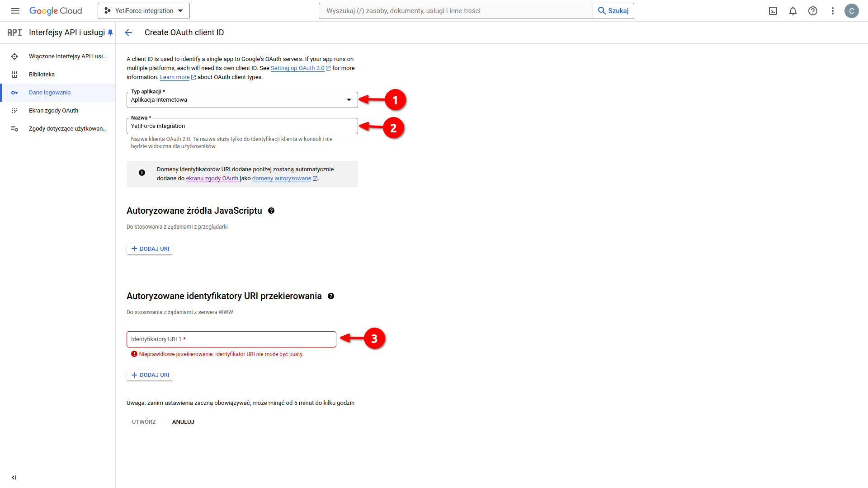The width and height of the screenshot is (868, 488).
Task: Click the magnifier icon in the Szukaj button
Action: click(602, 11)
